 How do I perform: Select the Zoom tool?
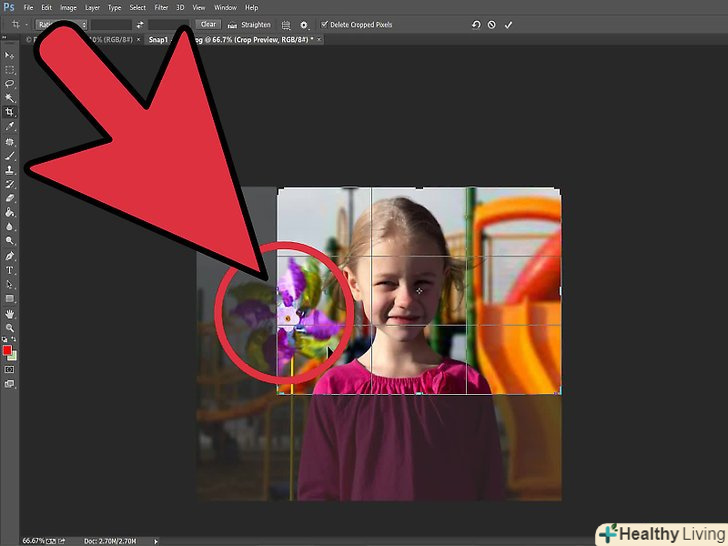pos(10,328)
